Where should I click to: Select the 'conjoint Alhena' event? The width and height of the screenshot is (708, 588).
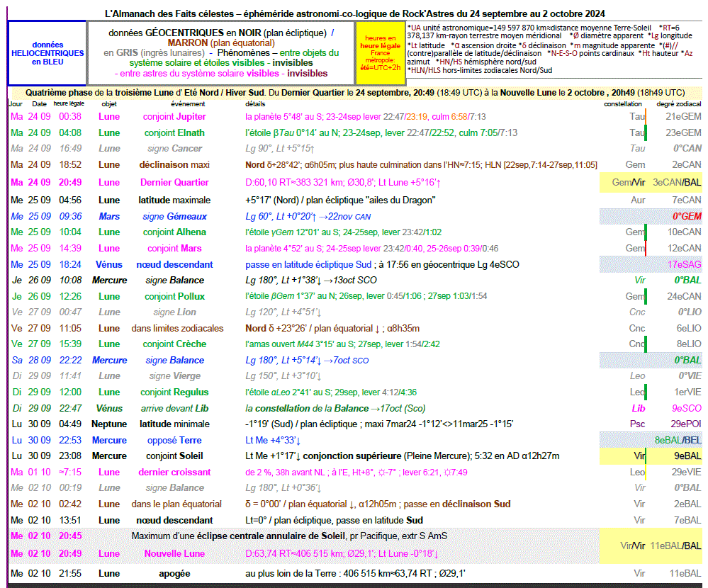[x=174, y=232]
